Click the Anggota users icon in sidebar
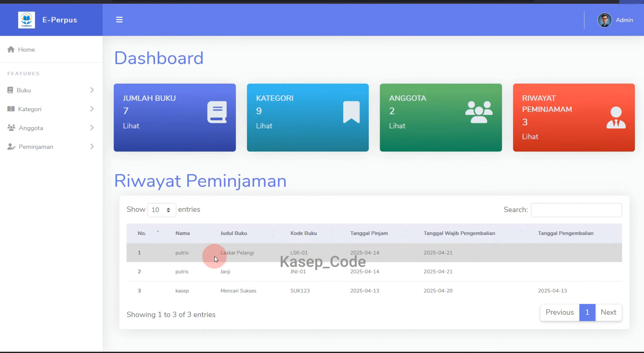 click(11, 128)
